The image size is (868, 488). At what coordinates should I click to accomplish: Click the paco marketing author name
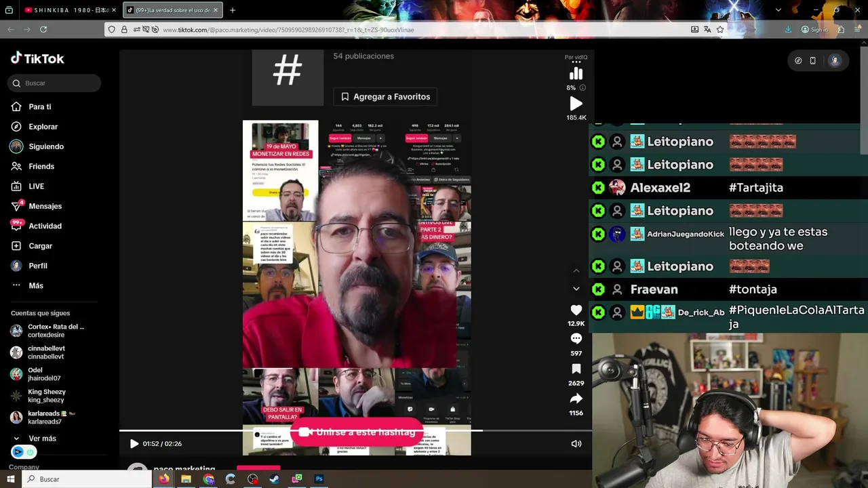click(184, 469)
